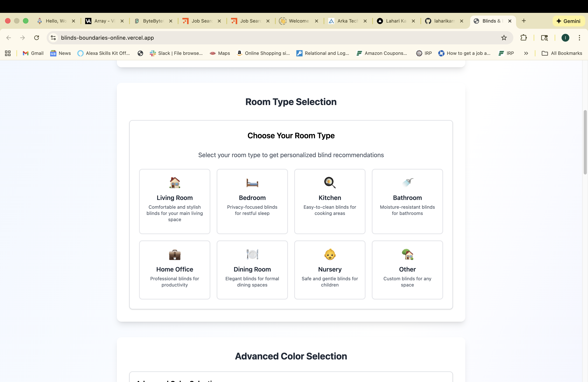Switch to the ByteByteGo tab
This screenshot has height=382, width=588.
pos(153,21)
